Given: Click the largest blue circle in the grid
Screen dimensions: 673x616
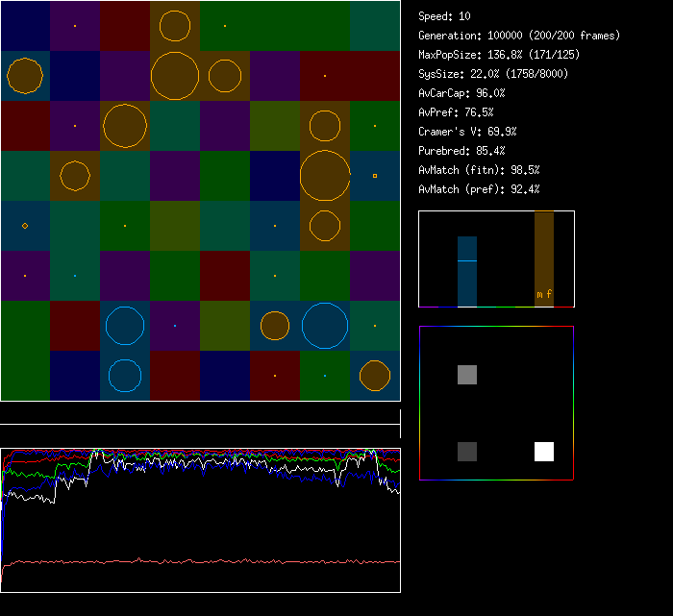Looking at the screenshot, I should 325,326.
